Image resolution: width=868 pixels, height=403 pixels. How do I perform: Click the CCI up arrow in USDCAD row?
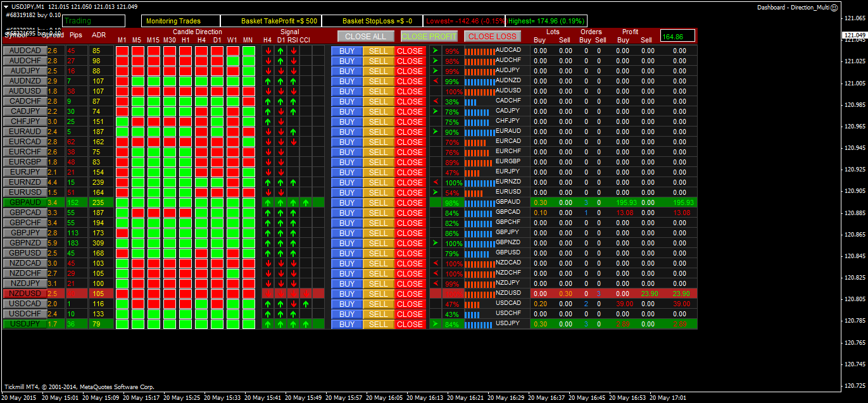305,304
